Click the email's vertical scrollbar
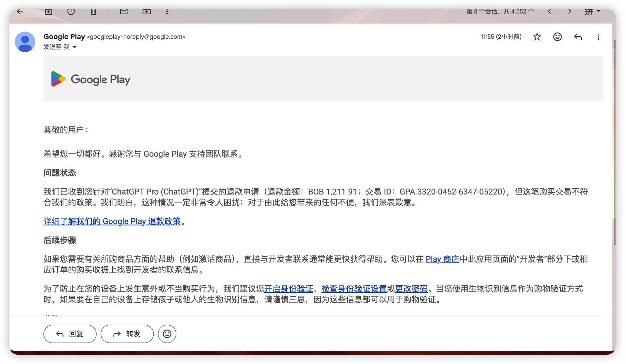The image size is (625, 364). 615,142
